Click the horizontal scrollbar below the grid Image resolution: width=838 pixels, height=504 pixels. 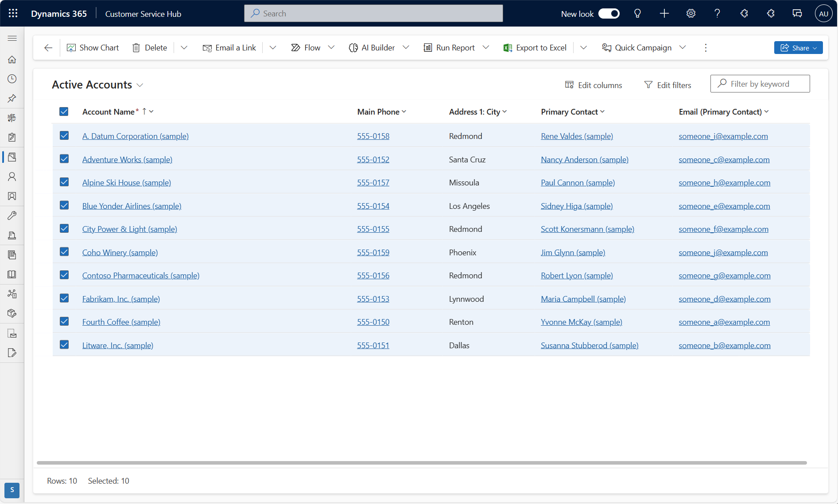click(421, 462)
